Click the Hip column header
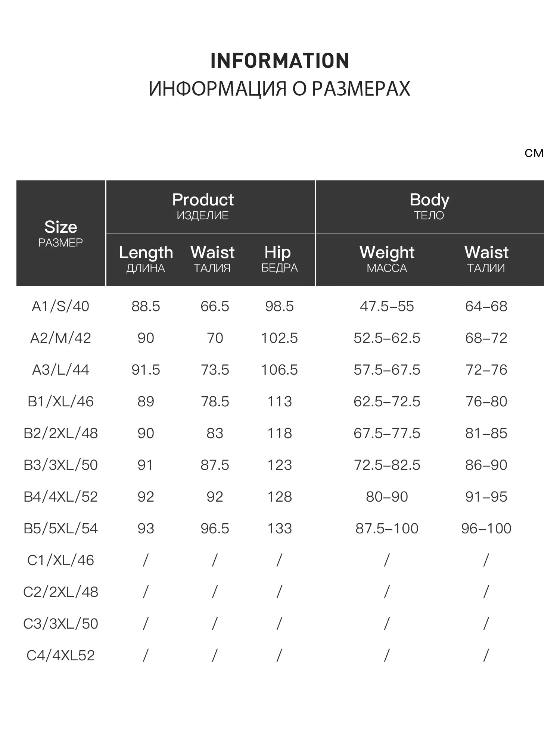 279,259
